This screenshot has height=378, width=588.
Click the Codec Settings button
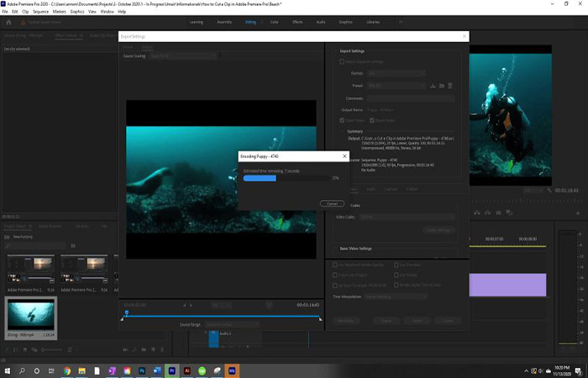[438, 230]
